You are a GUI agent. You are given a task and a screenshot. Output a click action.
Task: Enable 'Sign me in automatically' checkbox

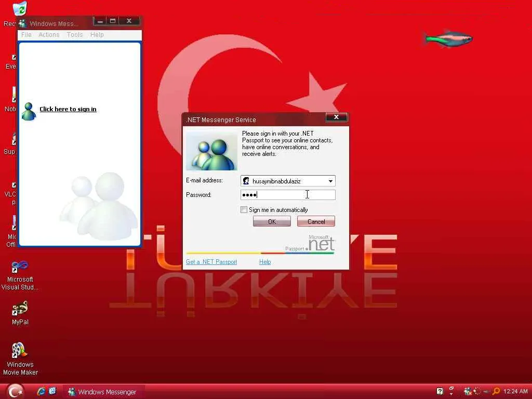[244, 210]
